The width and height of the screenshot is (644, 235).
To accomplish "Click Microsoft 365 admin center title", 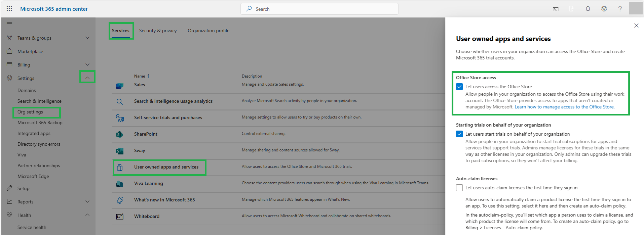I will click(x=54, y=9).
